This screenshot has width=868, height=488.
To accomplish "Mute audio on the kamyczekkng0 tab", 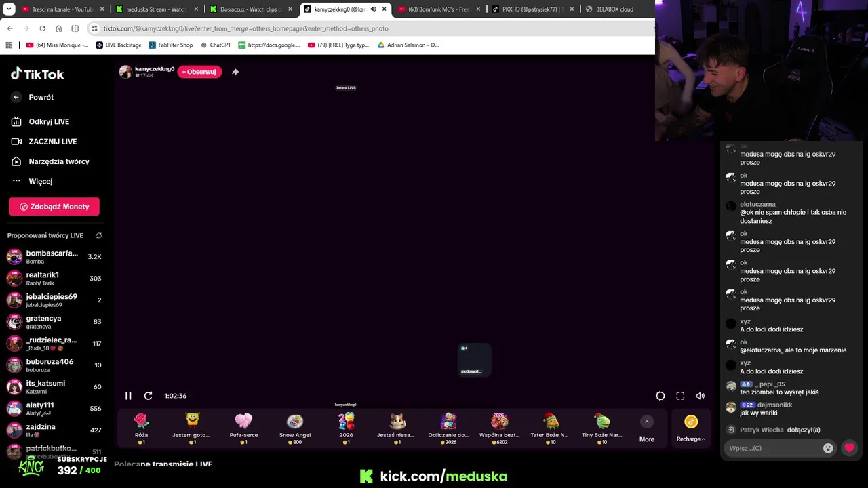I will [x=373, y=9].
